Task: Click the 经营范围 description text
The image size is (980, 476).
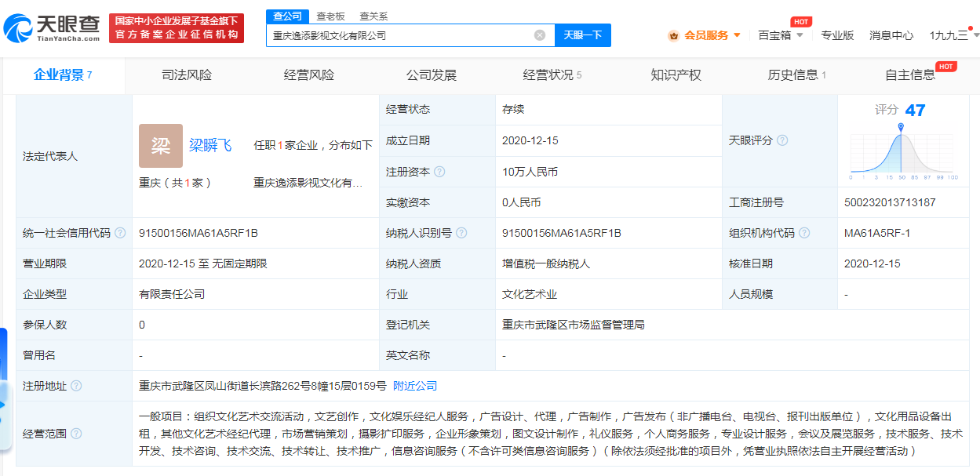Action: [x=551, y=434]
